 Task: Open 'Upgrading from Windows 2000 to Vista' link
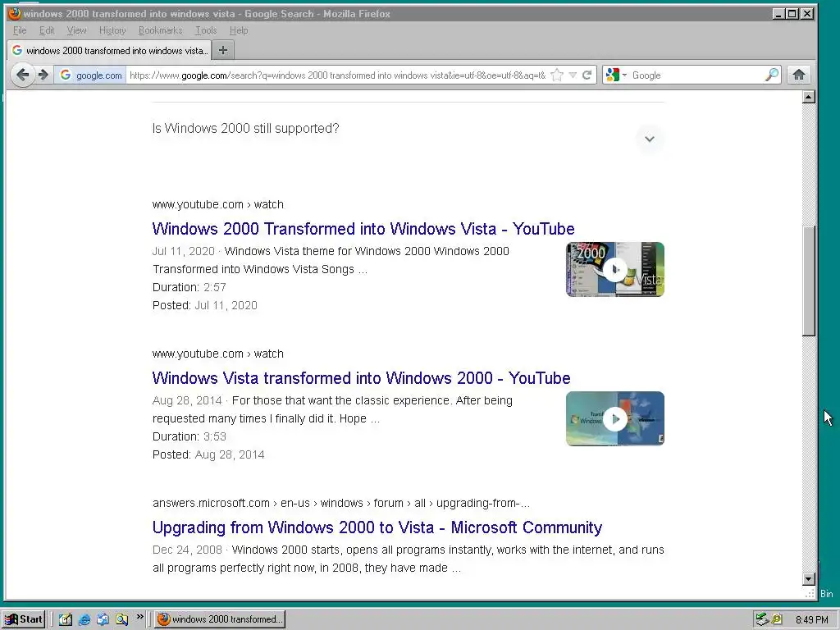pos(377,527)
